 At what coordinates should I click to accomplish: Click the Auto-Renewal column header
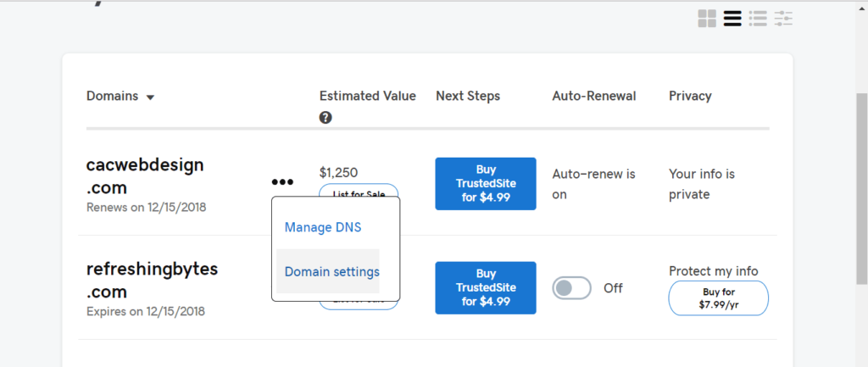click(x=593, y=96)
